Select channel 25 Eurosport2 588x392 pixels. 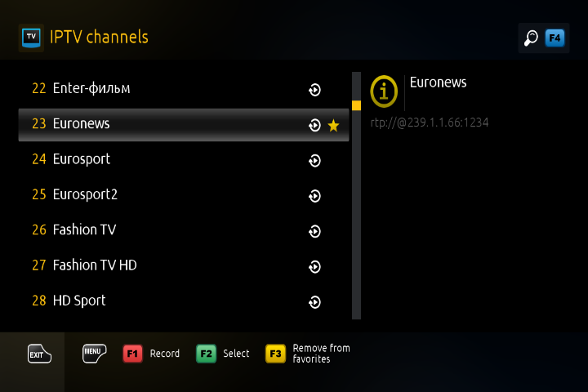click(x=184, y=195)
